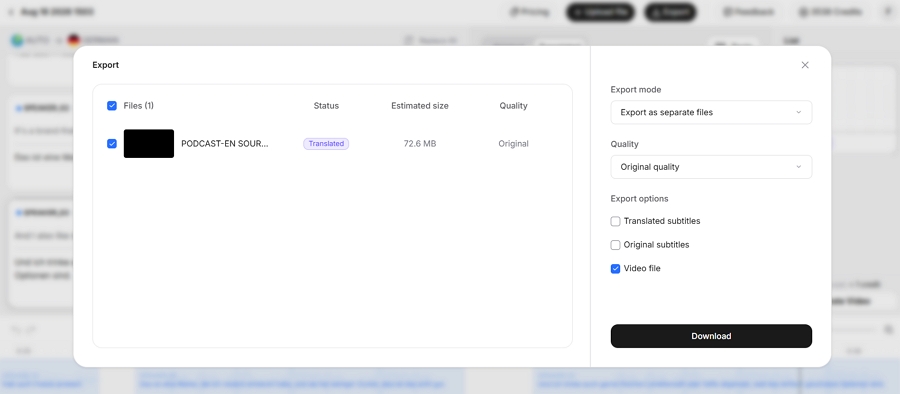Viewport: 900px width, 394px height.
Task: Open the Quality dropdown
Action: tap(711, 167)
